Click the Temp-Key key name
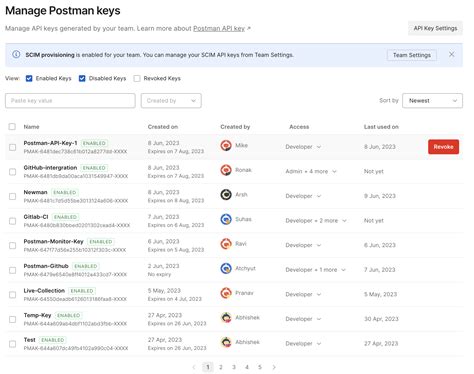Image resolution: width=474 pixels, height=374 pixels. click(x=37, y=315)
